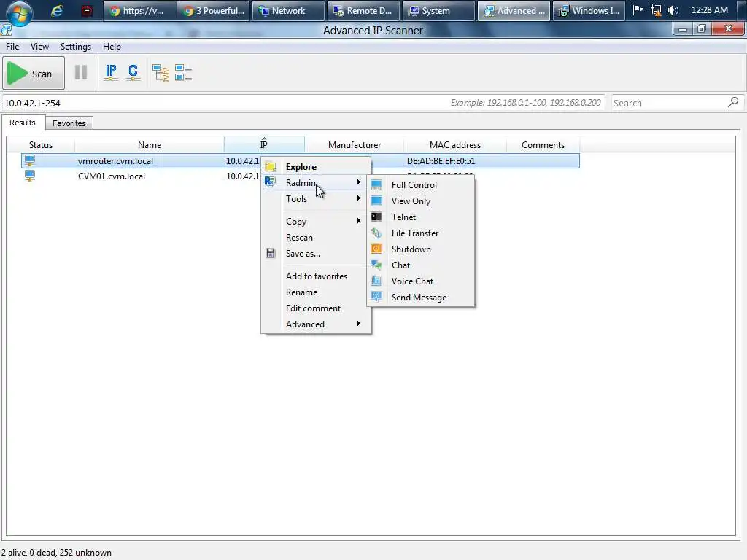Click the File Transfer icon

click(376, 233)
